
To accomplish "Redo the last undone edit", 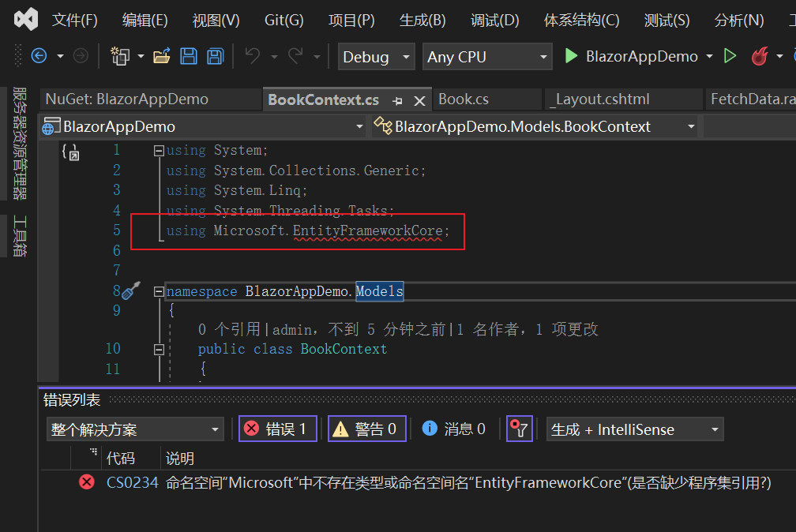I will pyautogui.click(x=295, y=56).
